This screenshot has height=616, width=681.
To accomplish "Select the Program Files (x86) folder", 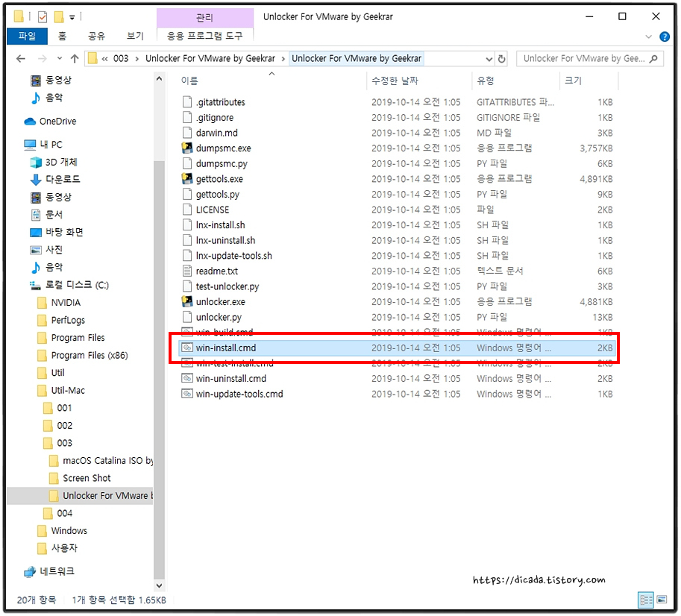I will (x=90, y=355).
